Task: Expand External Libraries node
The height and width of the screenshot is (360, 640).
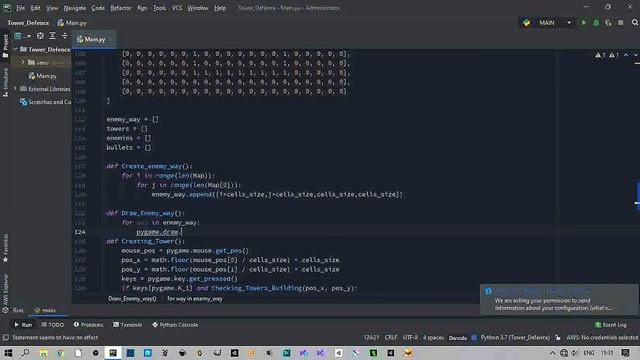Action: pyautogui.click(x=16, y=89)
